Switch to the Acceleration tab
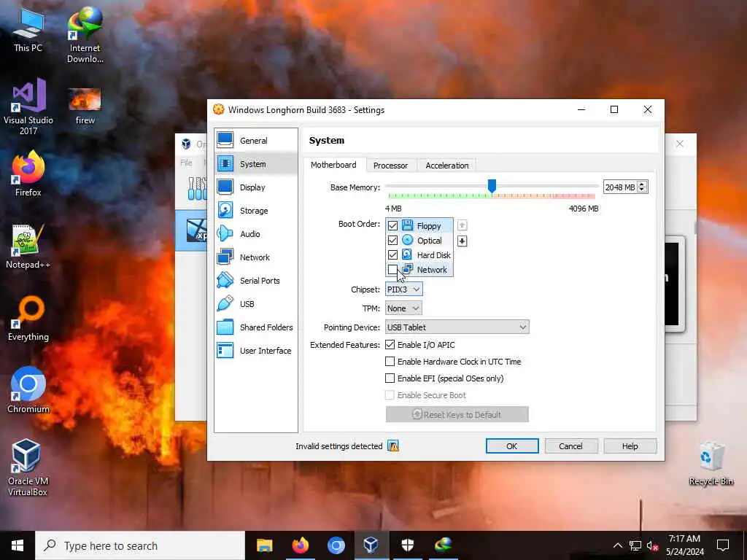747x560 pixels. 447,166
